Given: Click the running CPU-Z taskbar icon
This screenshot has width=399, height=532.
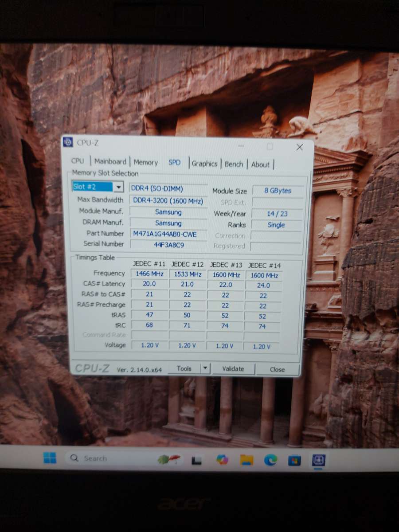Looking at the screenshot, I should [318, 460].
